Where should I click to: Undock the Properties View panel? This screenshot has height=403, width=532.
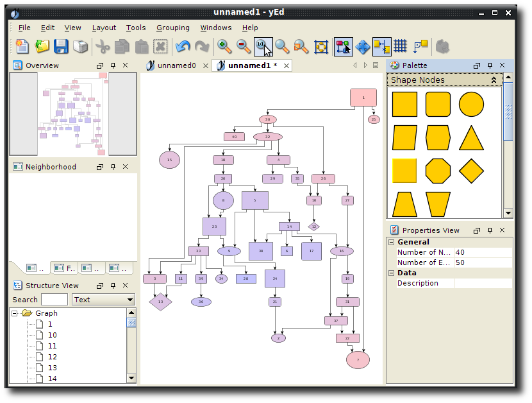pos(476,230)
